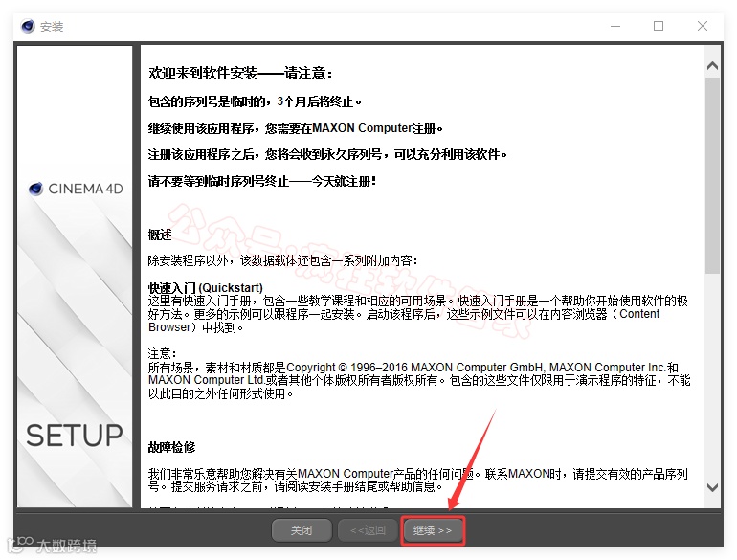The width and height of the screenshot is (737, 560).
Task: Click the 概述 section heading
Action: 160,235
